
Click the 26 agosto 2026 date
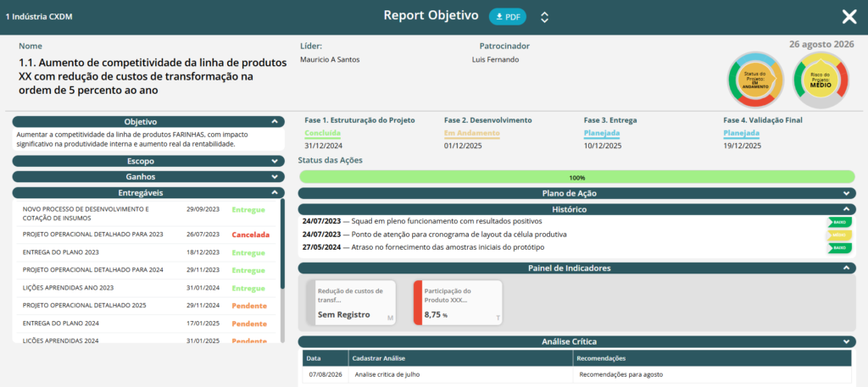pos(821,44)
